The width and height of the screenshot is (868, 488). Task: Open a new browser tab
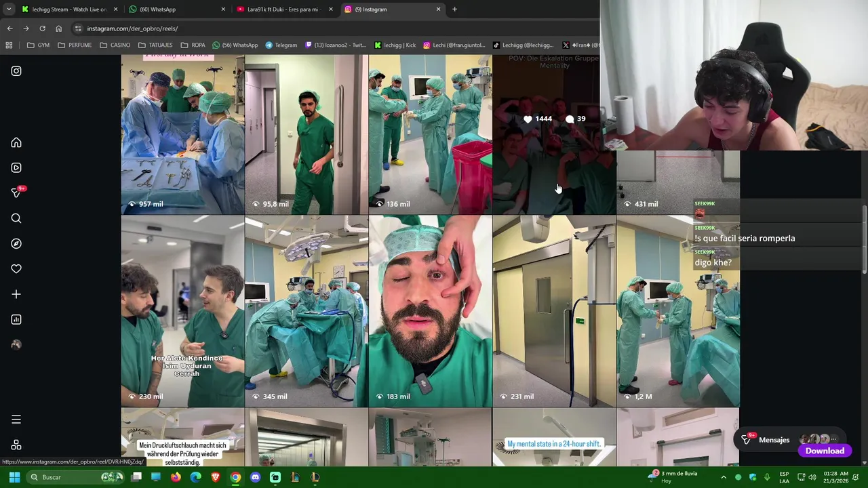coord(454,9)
